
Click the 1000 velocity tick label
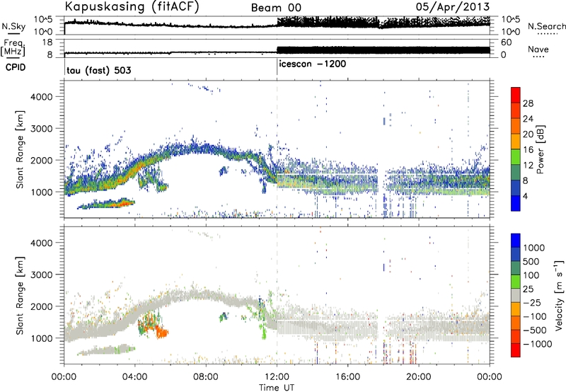533,248
